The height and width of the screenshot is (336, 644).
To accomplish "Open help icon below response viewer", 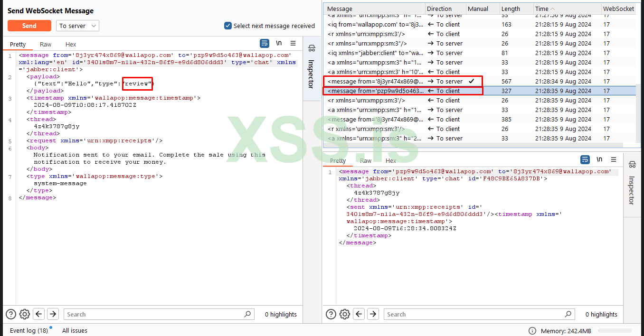I will [x=331, y=314].
